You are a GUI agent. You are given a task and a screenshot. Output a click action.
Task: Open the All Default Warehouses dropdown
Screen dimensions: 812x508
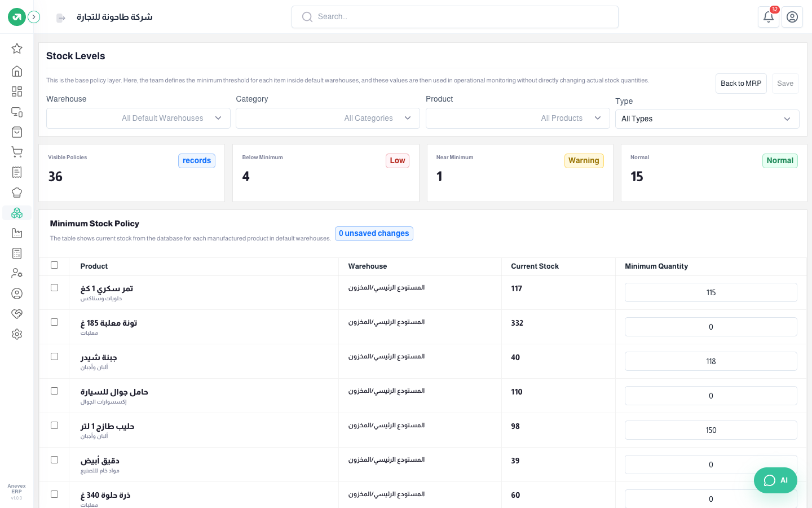pyautogui.click(x=138, y=118)
